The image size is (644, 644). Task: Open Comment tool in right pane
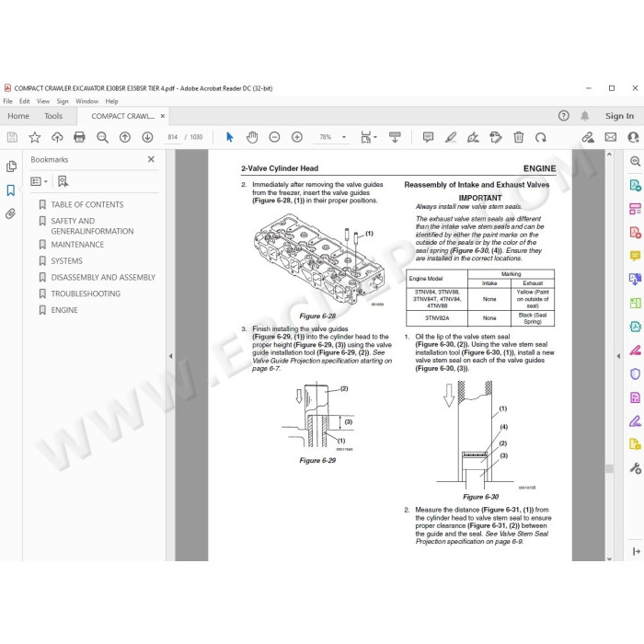[x=635, y=256]
